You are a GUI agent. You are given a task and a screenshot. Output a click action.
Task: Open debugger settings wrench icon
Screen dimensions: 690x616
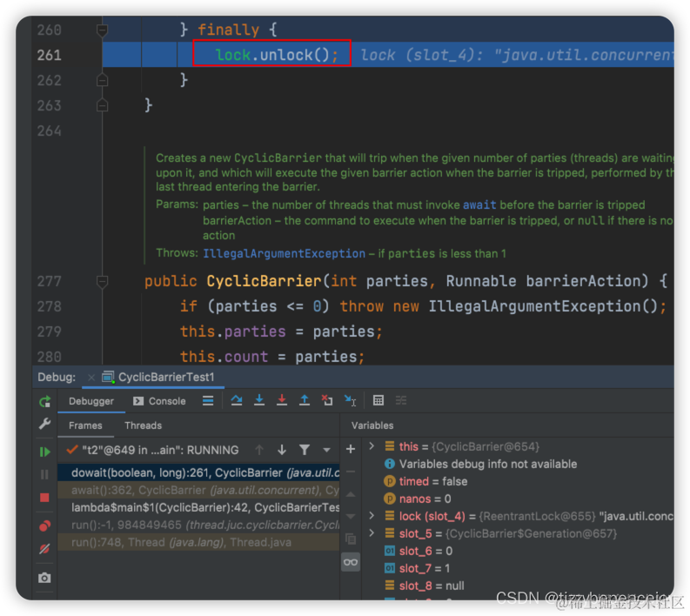point(45,424)
